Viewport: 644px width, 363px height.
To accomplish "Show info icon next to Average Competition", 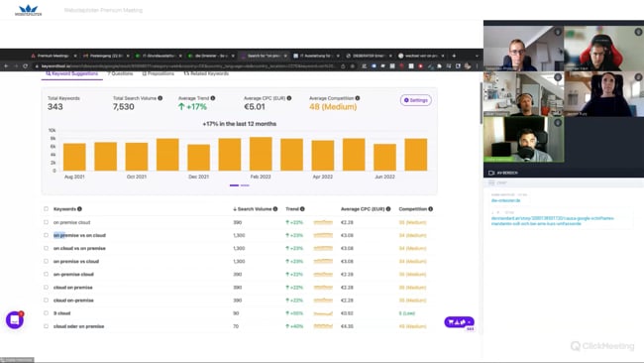I will pos(358,98).
